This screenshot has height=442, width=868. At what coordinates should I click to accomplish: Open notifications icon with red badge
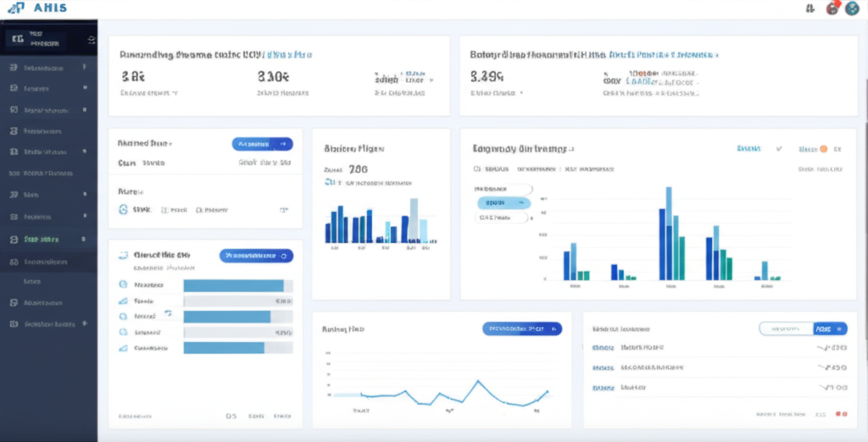(x=832, y=8)
